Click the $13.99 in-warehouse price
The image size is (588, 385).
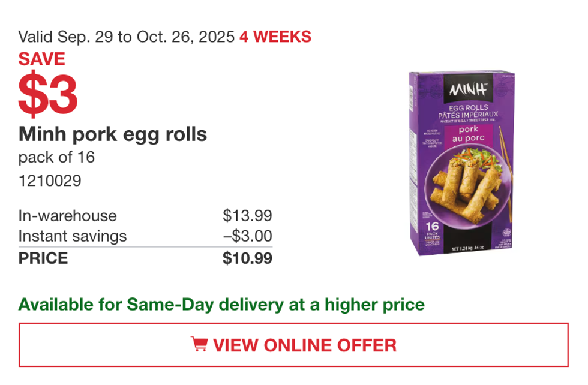(247, 216)
